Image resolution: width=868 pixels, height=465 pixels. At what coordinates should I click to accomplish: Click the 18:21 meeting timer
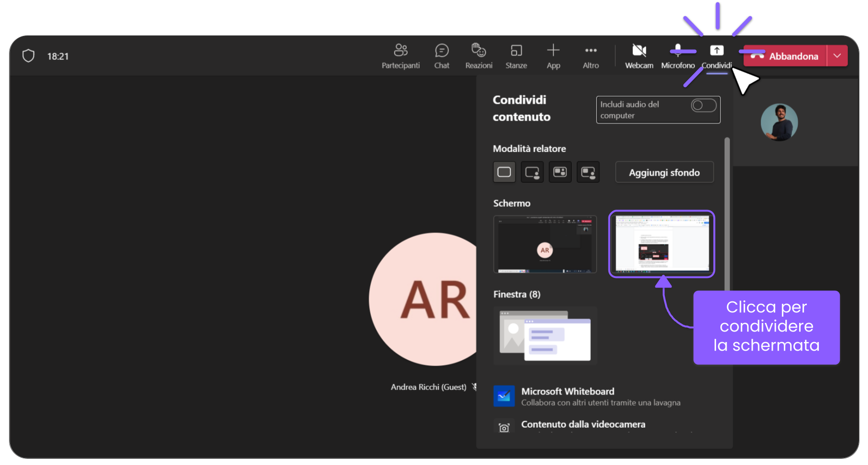coord(58,56)
